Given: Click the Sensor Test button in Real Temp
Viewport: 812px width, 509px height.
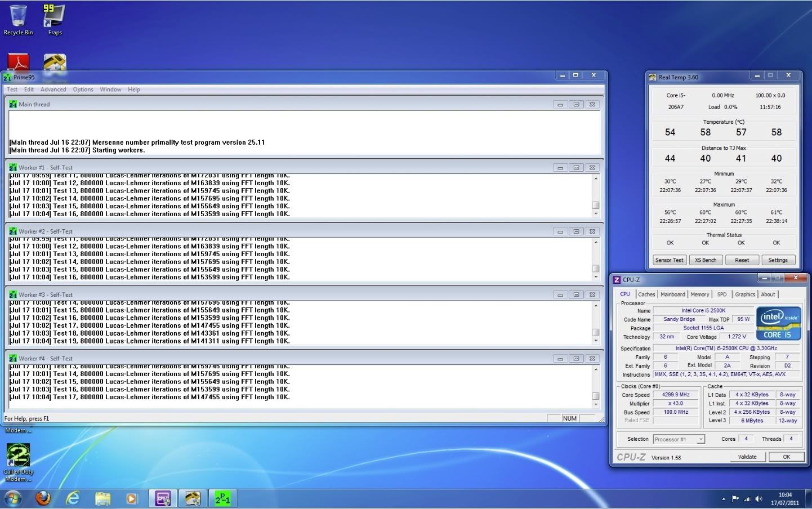Looking at the screenshot, I should coord(669,260).
